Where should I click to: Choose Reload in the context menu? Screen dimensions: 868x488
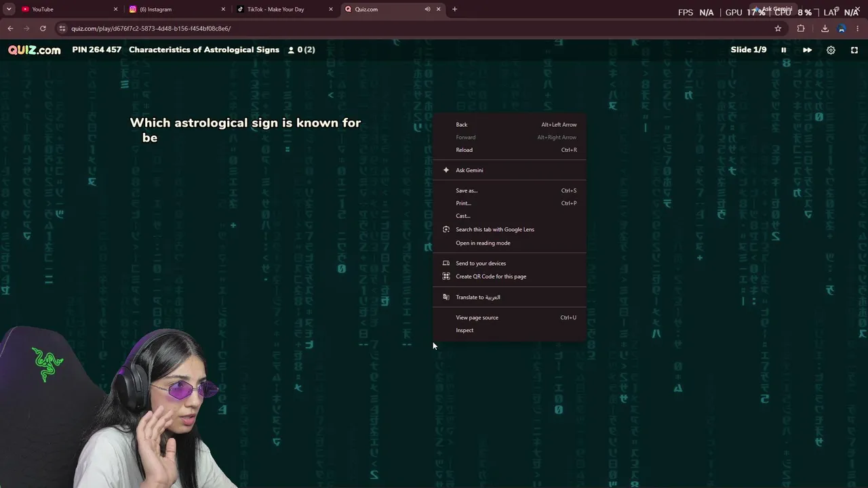(509, 150)
